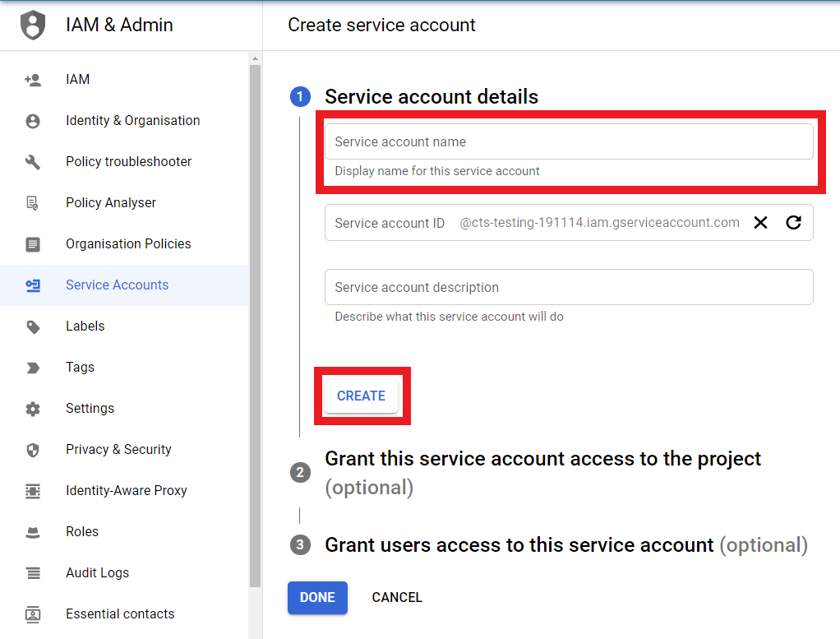Screen dimensions: 840x639
Task: Open Identity-Aware Proxy
Action: tap(124, 490)
